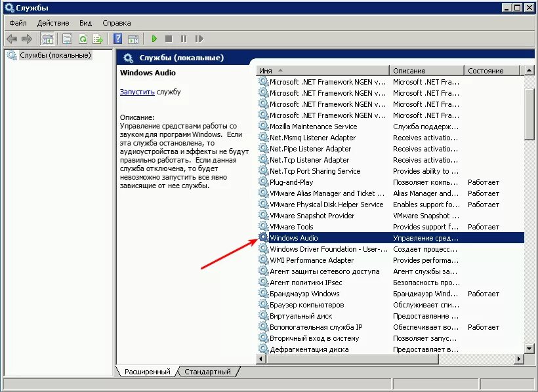Click the Stop service square icon
Image resolution: width=538 pixels, height=392 pixels.
pyautogui.click(x=169, y=39)
